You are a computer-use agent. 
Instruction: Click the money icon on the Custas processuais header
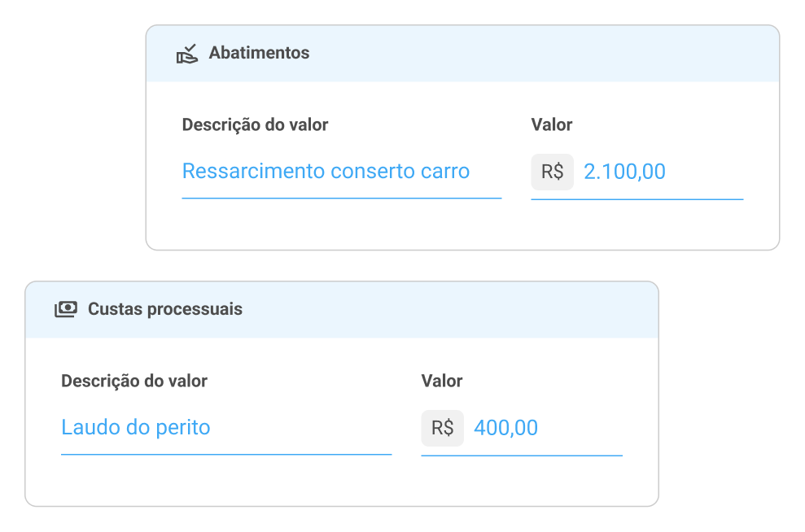coord(66,309)
